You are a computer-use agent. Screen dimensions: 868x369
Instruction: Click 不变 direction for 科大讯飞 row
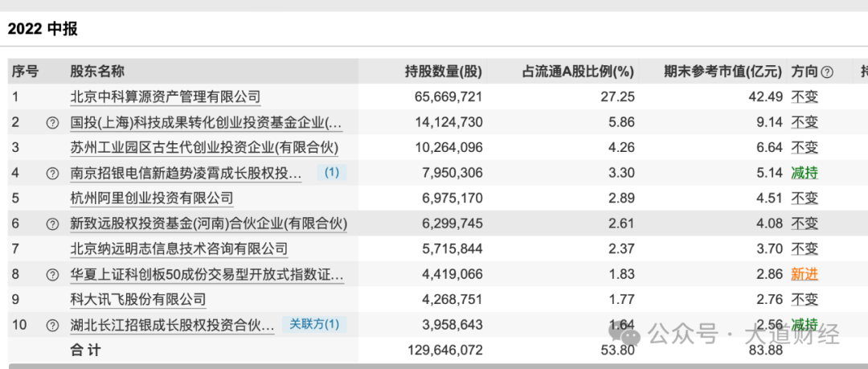pos(805,300)
